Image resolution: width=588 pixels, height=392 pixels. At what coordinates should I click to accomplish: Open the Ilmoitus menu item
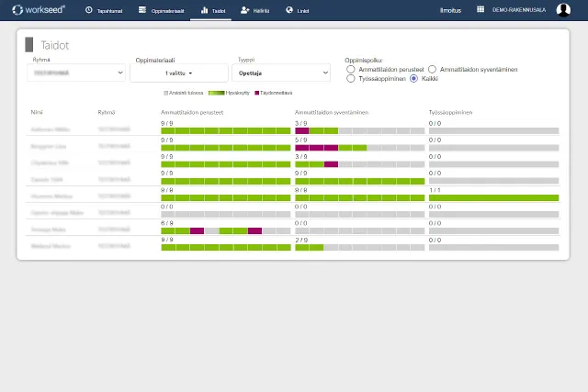(x=450, y=10)
